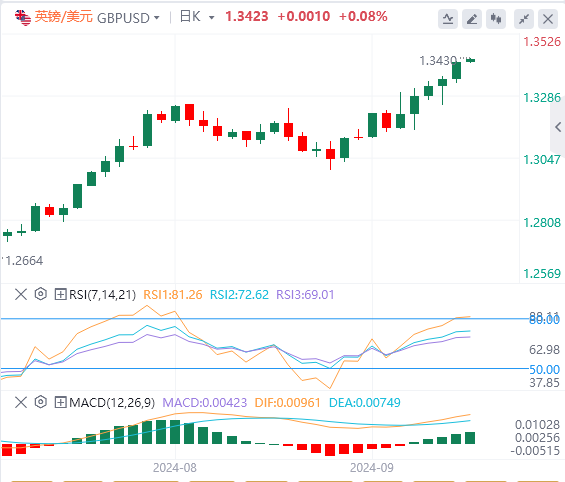Expand the RSI panel with plus icon

click(x=60, y=294)
